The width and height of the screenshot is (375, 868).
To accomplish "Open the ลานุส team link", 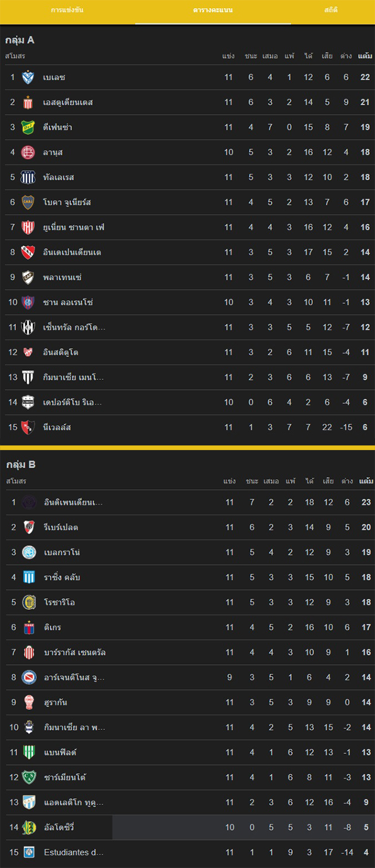I will pyautogui.click(x=53, y=152).
